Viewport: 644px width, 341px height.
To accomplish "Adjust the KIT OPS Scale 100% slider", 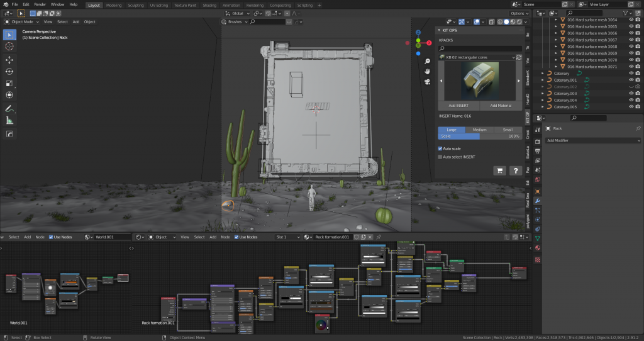I will click(x=480, y=136).
